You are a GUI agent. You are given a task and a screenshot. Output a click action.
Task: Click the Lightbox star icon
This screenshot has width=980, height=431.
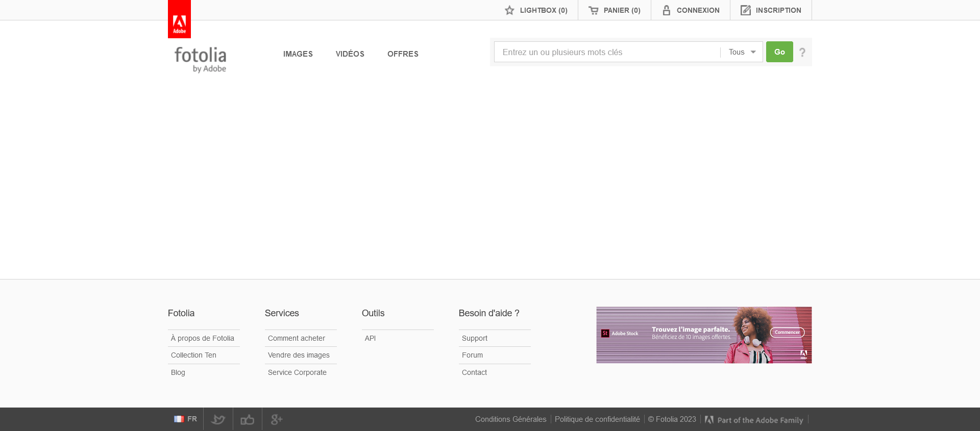[x=509, y=10]
